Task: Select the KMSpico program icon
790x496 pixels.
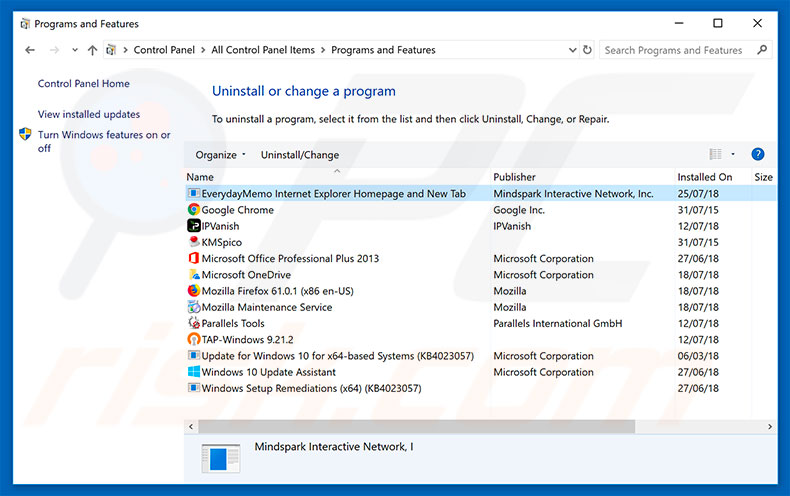Action: (x=194, y=242)
